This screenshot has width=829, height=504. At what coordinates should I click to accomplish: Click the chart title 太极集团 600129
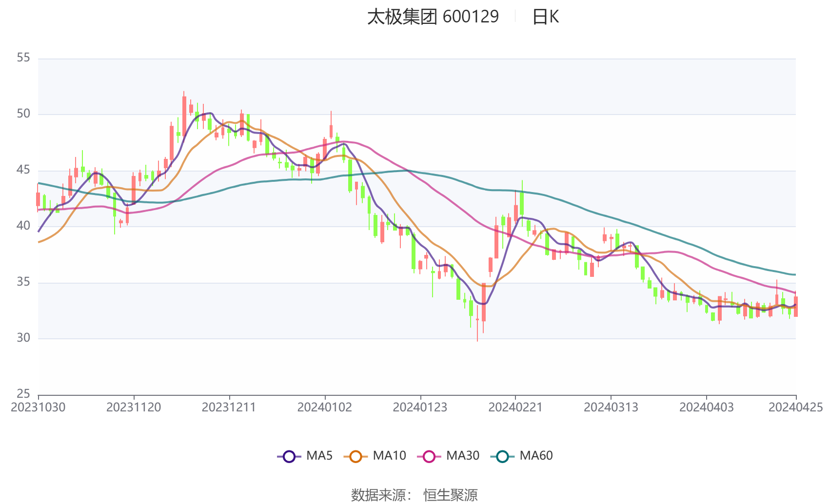[433, 17]
